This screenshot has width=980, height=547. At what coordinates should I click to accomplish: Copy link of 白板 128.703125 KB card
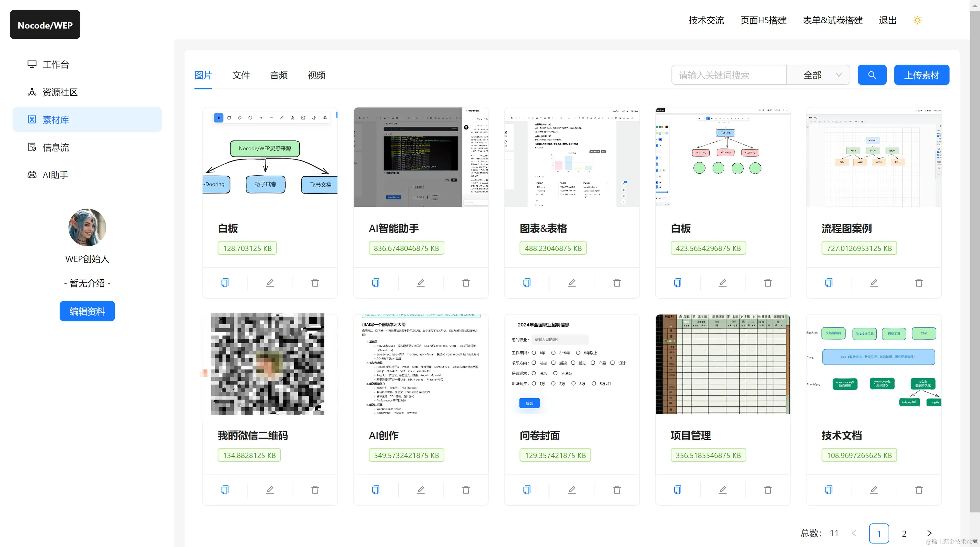(x=225, y=283)
